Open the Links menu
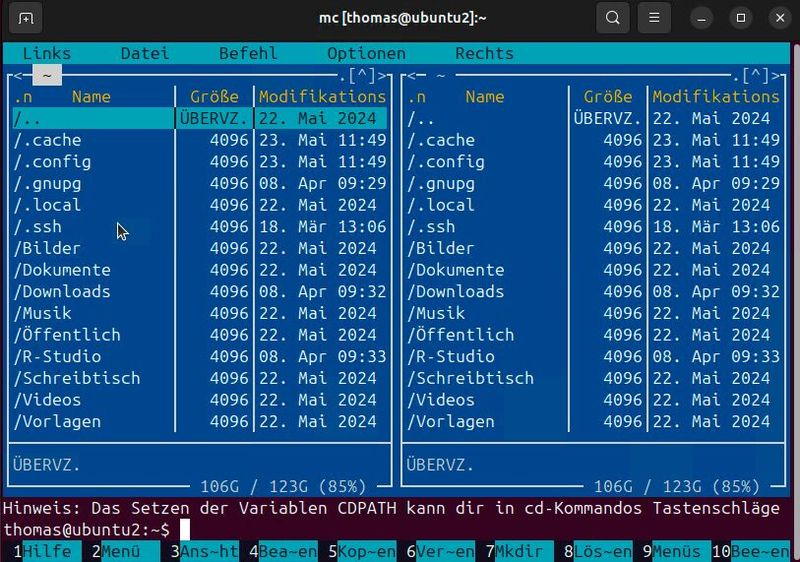Screen dimensions: 800x562 pyautogui.click(x=47, y=53)
